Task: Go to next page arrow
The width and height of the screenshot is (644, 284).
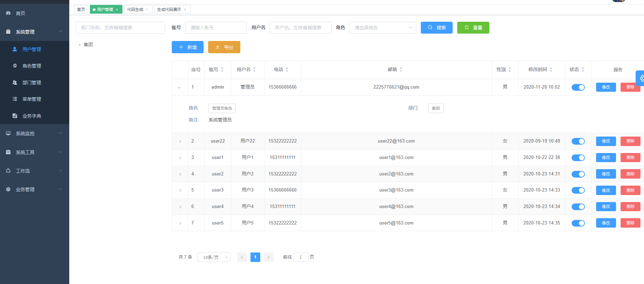Action: (269, 257)
